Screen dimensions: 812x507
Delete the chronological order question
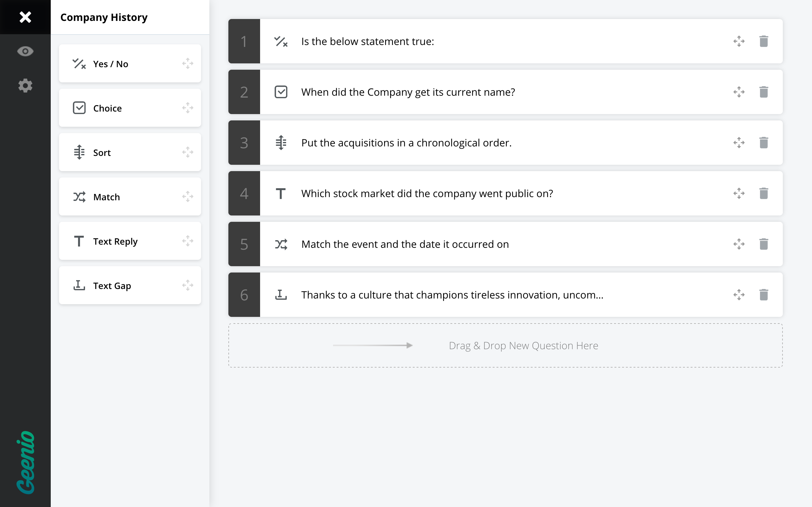point(764,143)
